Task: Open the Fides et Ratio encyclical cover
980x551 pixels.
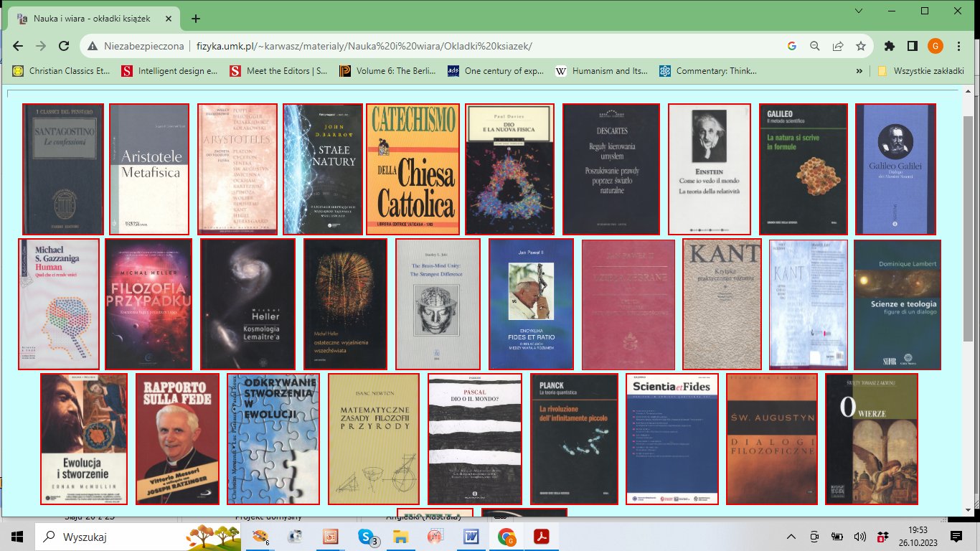Action: click(x=531, y=304)
